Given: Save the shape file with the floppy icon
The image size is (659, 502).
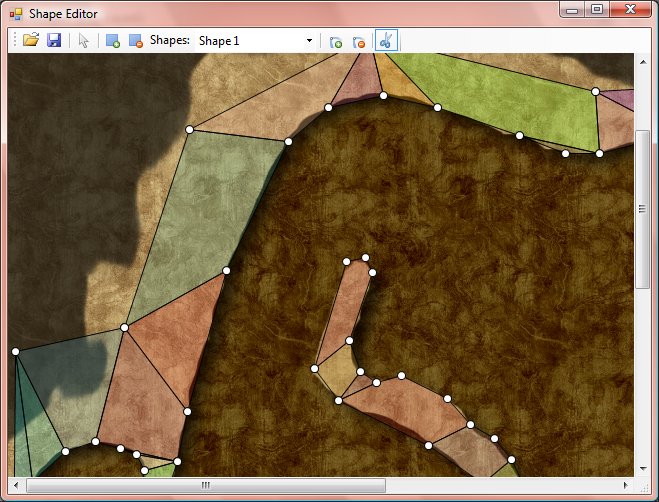Looking at the screenshot, I should tap(54, 41).
